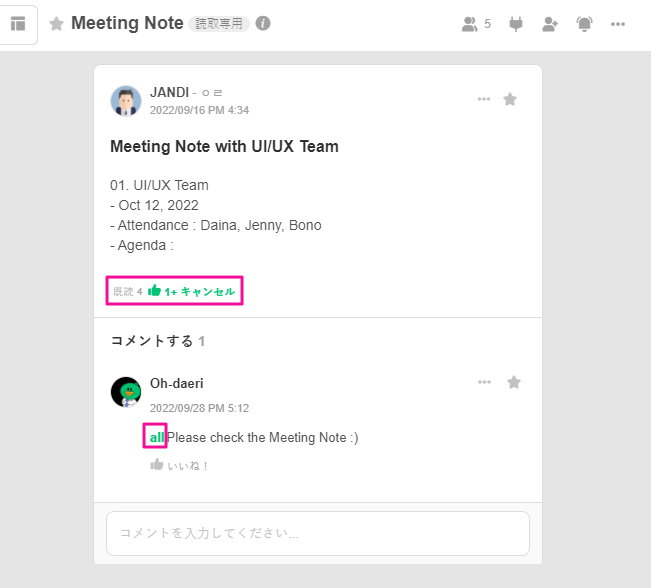This screenshot has width=651, height=588.
Task: Click the green thumbs-up on post
Action: [x=155, y=291]
